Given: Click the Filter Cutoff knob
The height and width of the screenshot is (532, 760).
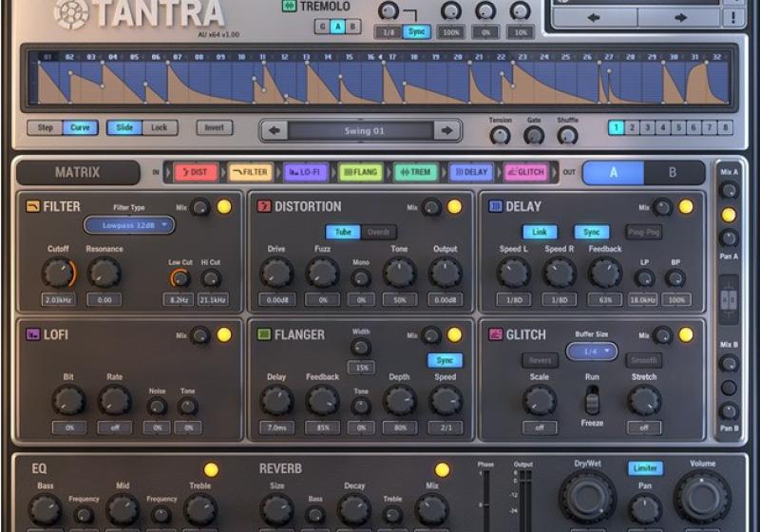Looking at the screenshot, I should tap(59, 273).
